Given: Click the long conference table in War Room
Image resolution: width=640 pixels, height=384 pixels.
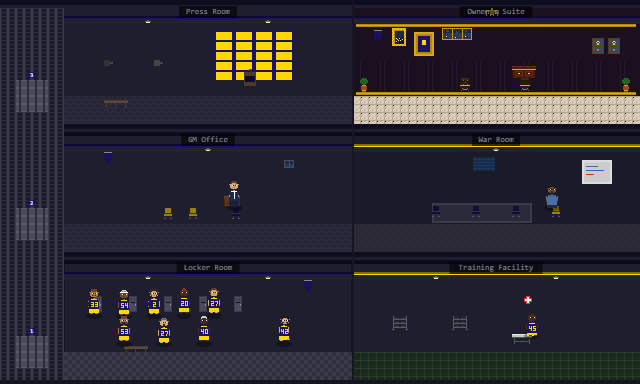Looking at the screenshot, I should click(482, 213).
